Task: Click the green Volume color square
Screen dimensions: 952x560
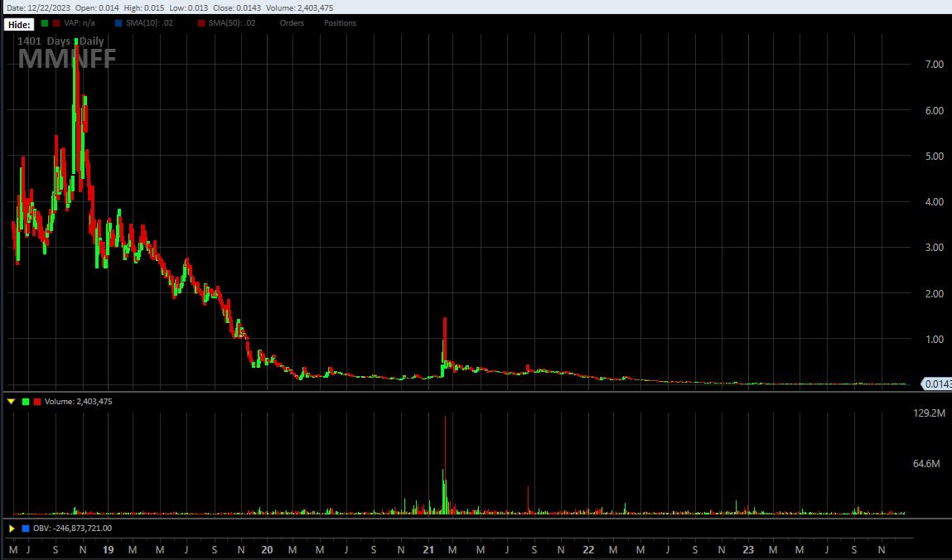Action: coord(25,402)
